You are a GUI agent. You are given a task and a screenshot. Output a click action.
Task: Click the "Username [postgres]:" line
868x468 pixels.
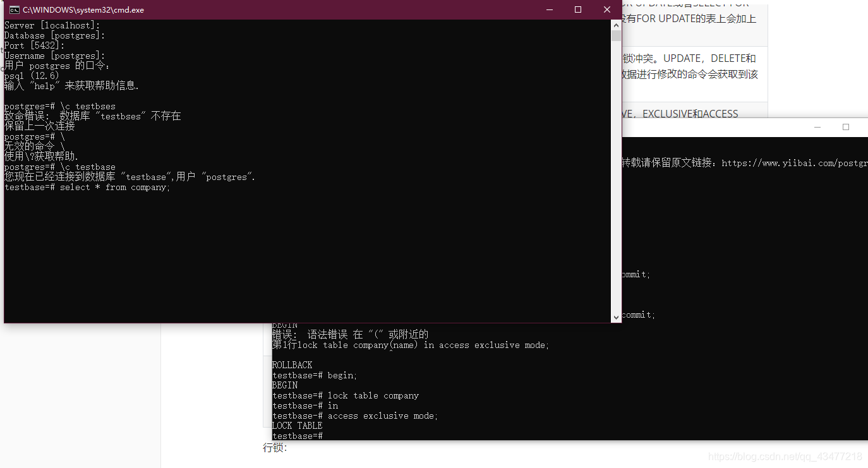coord(54,56)
